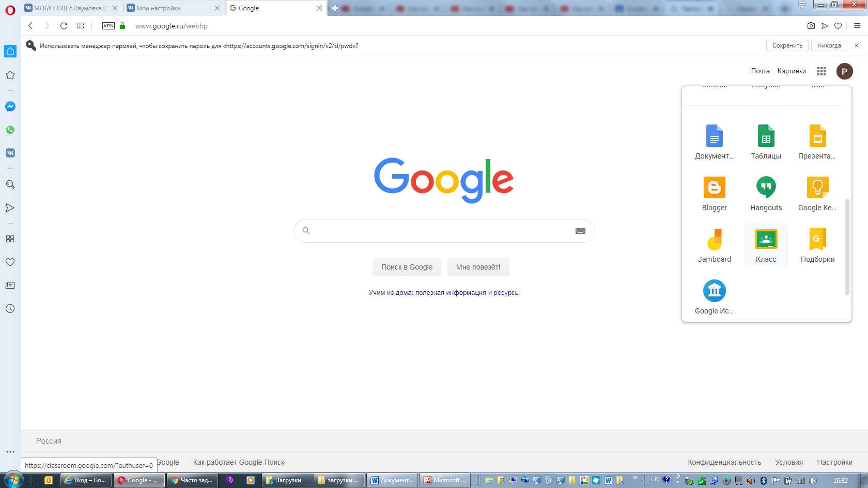Expand the Easy Setup menu in toolbar
868x488 pixels.
click(857, 26)
